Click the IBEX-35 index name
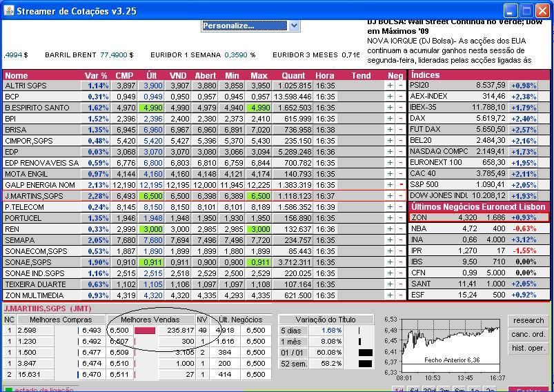 pos(423,107)
